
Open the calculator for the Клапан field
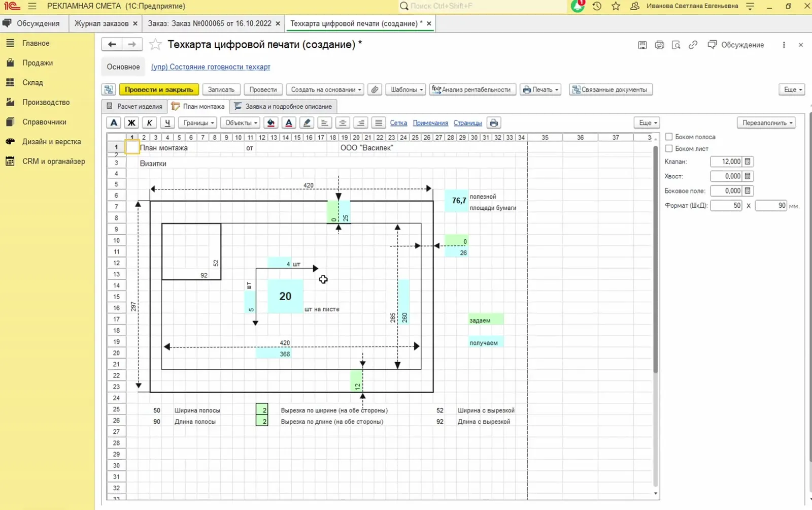tap(748, 162)
